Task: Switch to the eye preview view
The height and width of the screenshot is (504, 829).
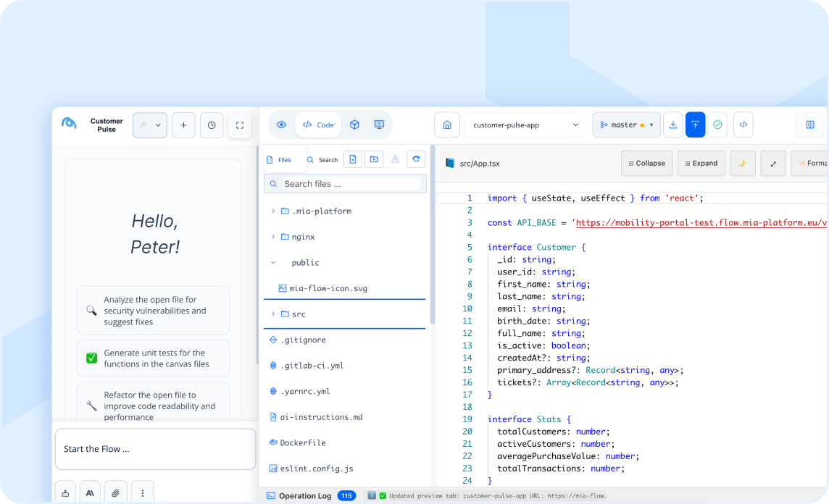Action: [x=281, y=125]
